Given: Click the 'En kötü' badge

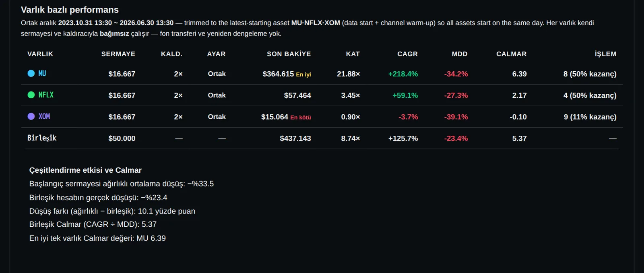Looking at the screenshot, I should 301,118.
